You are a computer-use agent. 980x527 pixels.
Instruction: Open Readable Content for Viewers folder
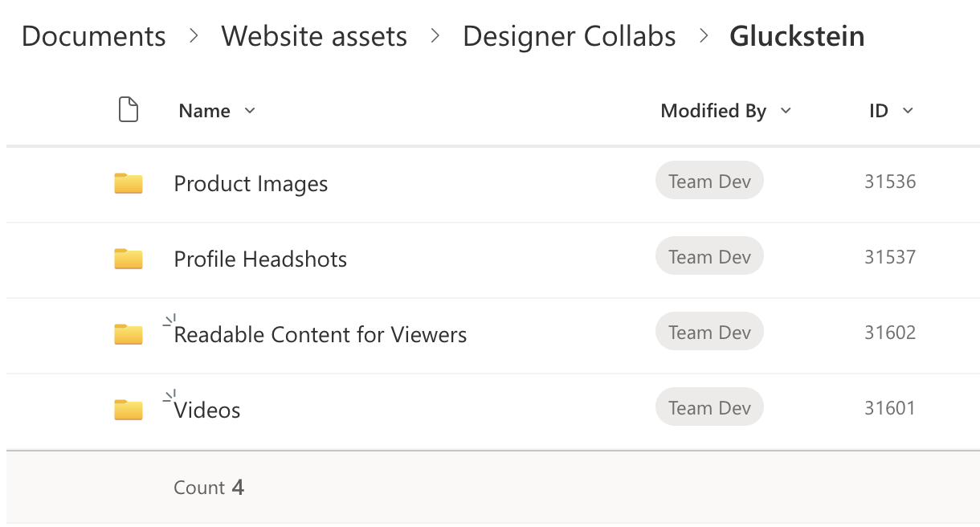pos(320,335)
